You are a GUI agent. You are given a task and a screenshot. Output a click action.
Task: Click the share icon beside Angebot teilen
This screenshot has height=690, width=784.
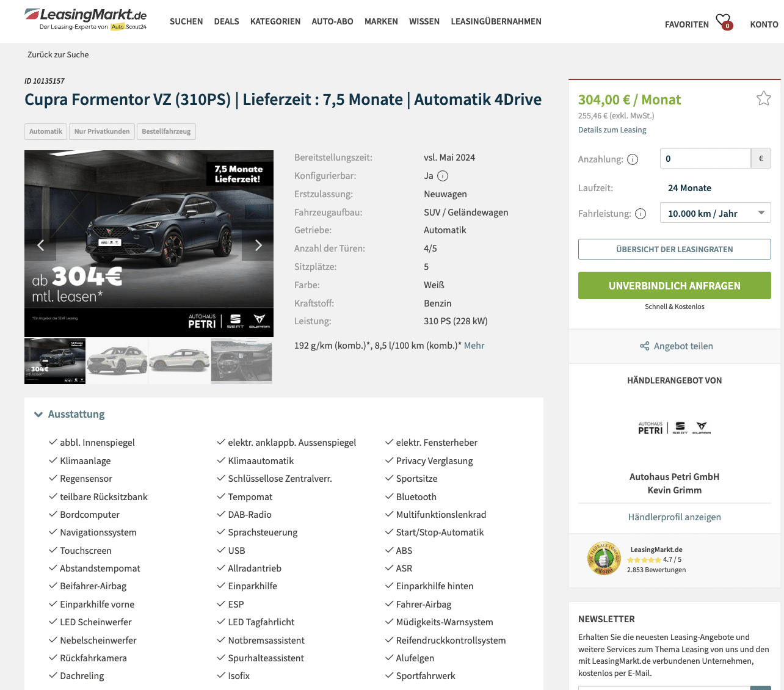tap(644, 346)
